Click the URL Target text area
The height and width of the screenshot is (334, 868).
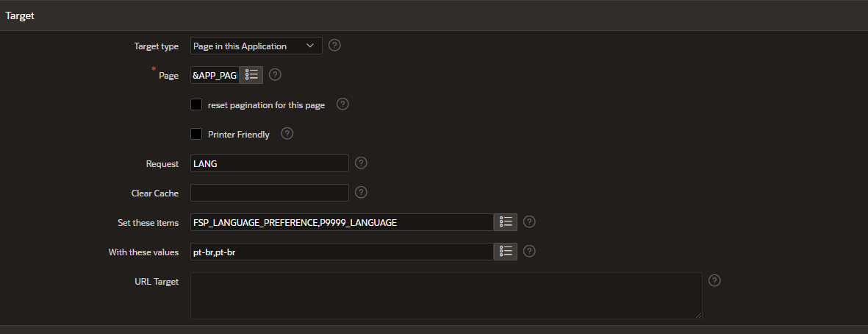446,296
